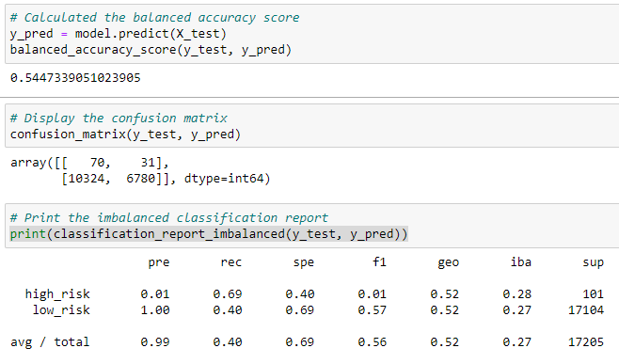Click the balanced accuracy score comment line
The height and width of the screenshot is (364, 619).
pos(154,18)
